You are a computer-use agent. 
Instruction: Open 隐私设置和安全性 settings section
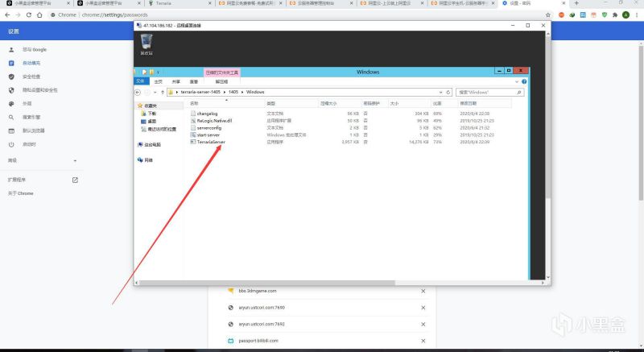pos(42,90)
